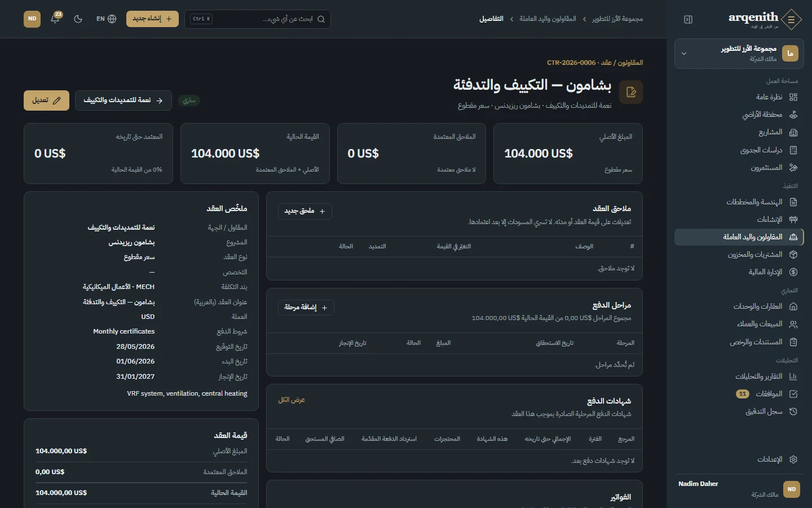
Task: Click the المبيعات والعملاء people icon
Action: coord(793,324)
